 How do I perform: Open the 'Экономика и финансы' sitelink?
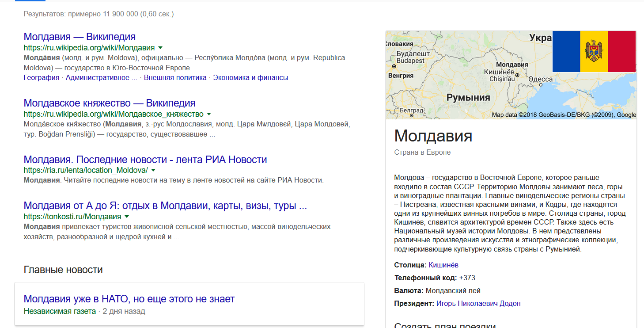250,78
